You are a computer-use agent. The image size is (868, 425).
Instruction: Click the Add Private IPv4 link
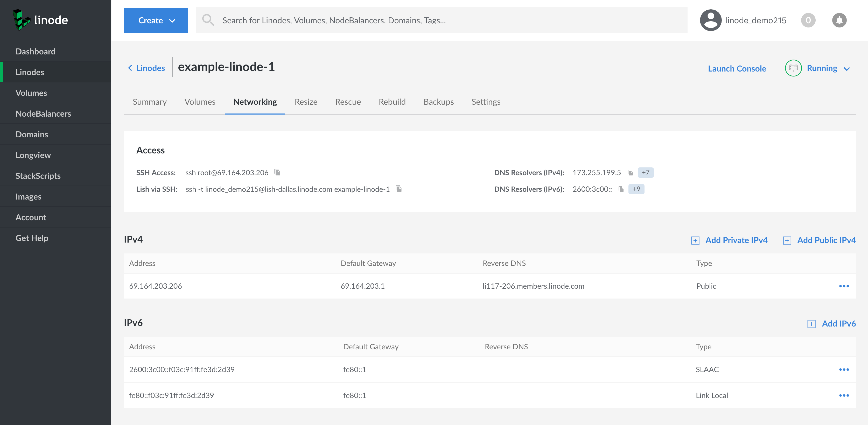[736, 240]
